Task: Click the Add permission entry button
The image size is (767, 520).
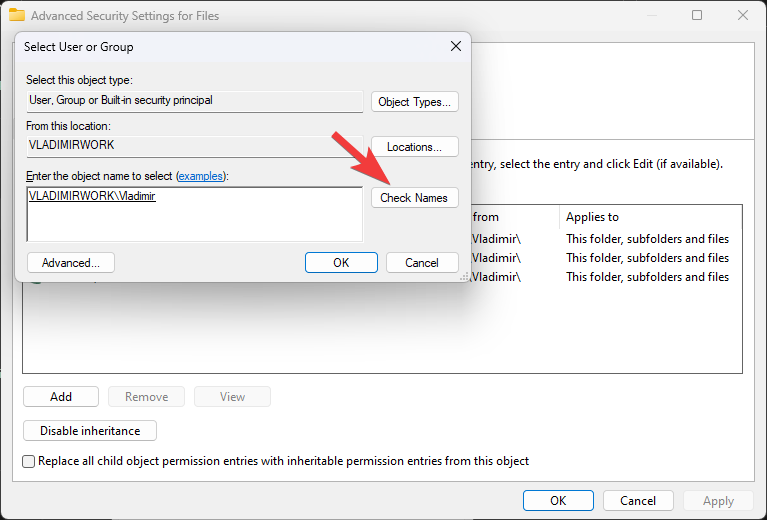Action: coord(61,397)
